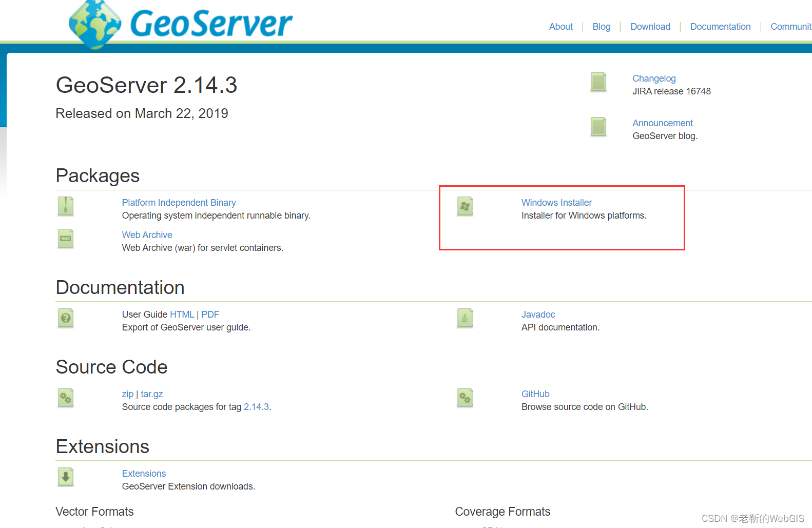Screen dimensions: 812x528
Task: Click 'Operating system independent runnable binary.' text
Action: click(x=216, y=216)
